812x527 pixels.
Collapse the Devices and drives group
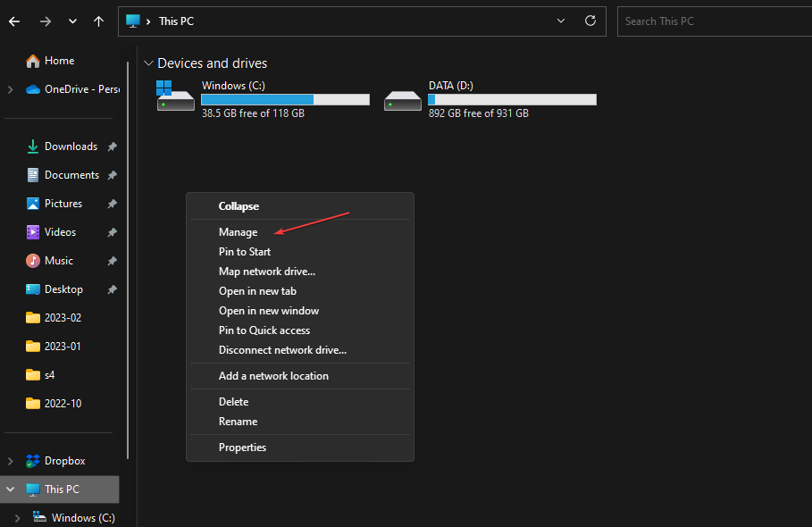pos(147,63)
